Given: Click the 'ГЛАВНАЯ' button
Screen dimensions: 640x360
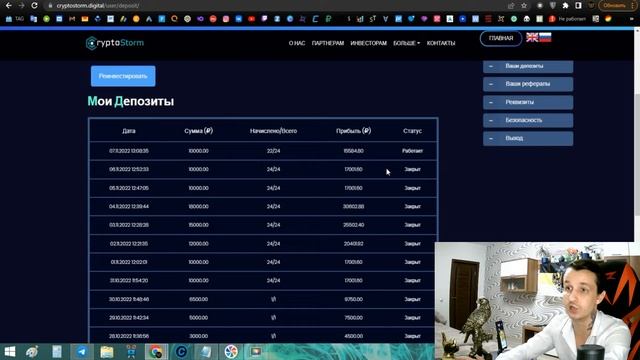Looking at the screenshot, I should click(x=501, y=38).
